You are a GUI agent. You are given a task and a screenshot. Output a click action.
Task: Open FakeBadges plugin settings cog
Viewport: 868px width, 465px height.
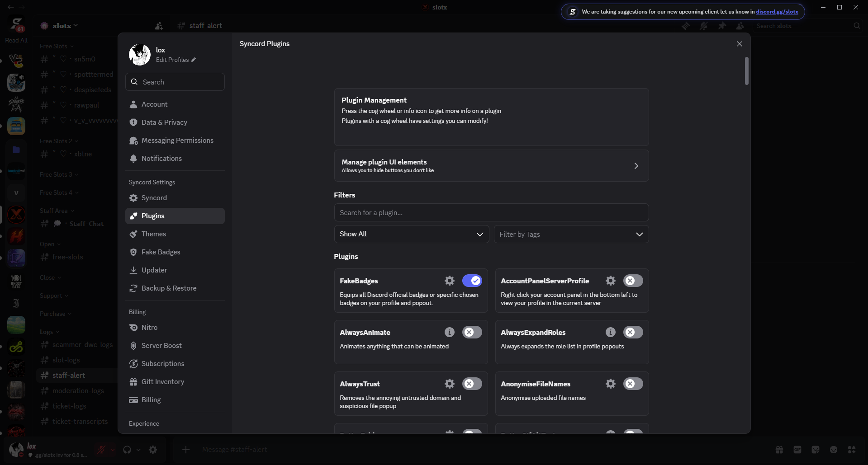coord(449,281)
